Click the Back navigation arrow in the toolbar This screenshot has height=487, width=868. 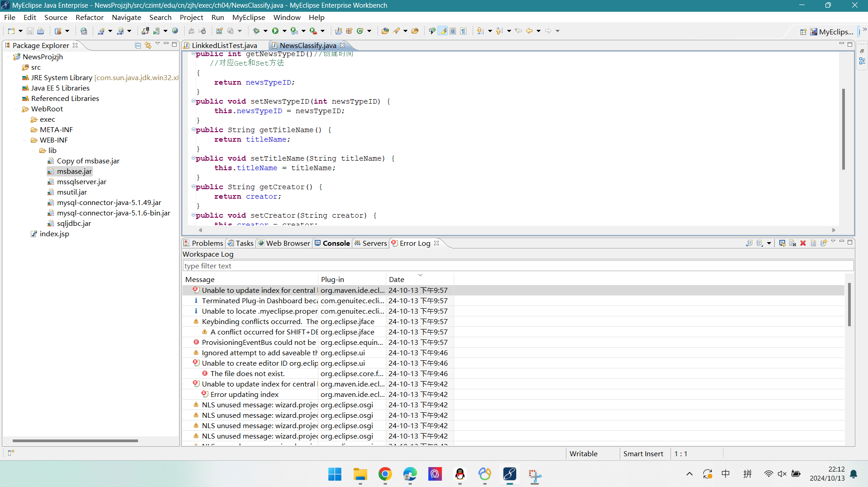click(x=529, y=31)
